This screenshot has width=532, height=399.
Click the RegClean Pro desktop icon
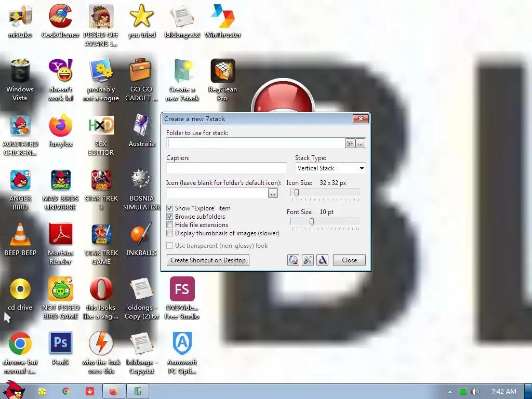pyautogui.click(x=222, y=80)
